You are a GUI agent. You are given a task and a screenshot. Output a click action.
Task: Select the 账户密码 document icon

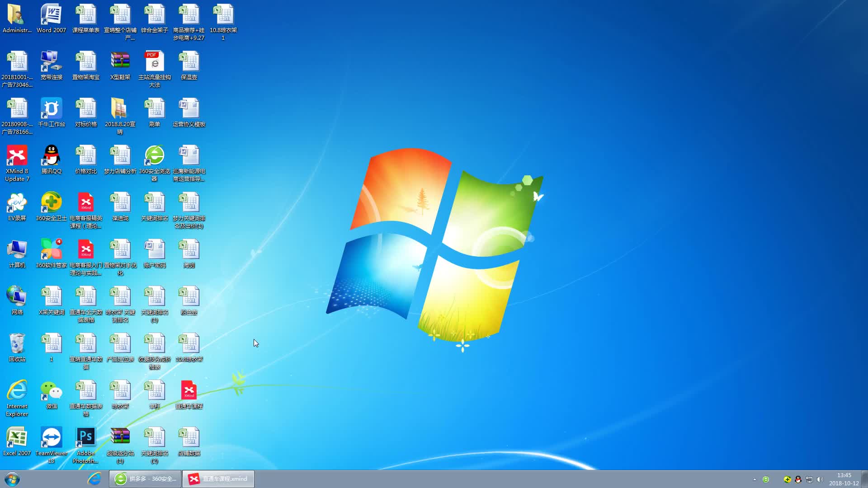click(155, 253)
